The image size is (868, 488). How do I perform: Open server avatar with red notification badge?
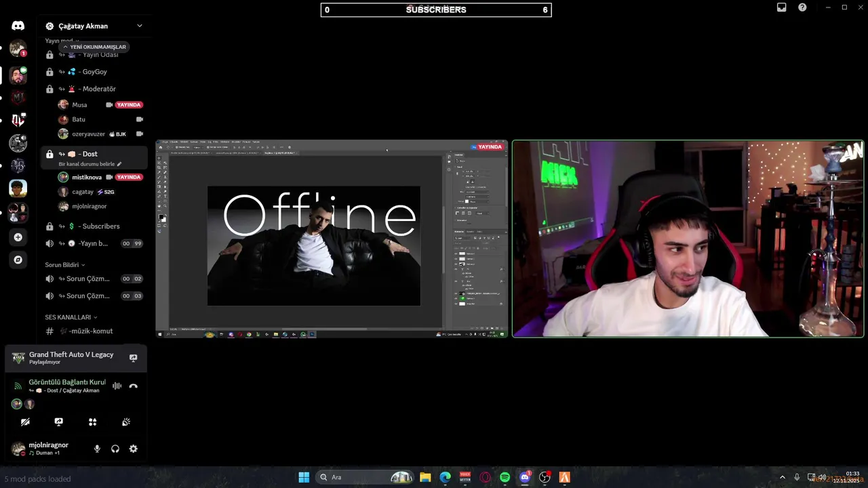[18, 49]
